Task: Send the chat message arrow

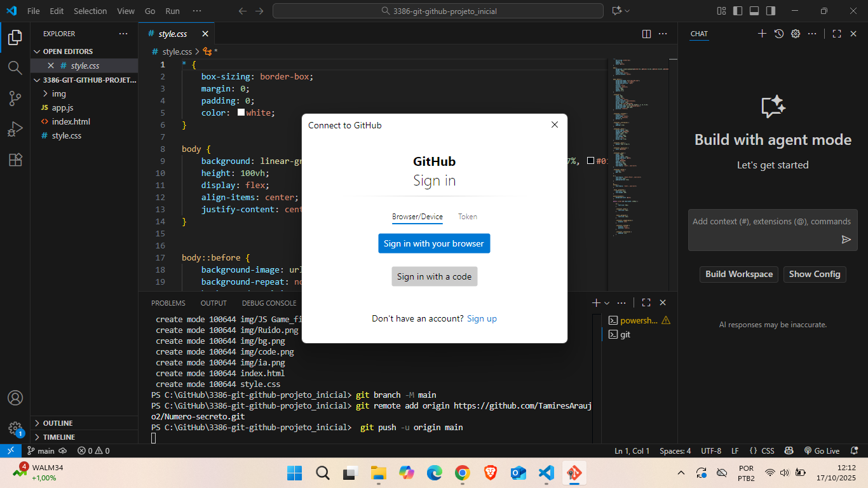Action: click(846, 240)
